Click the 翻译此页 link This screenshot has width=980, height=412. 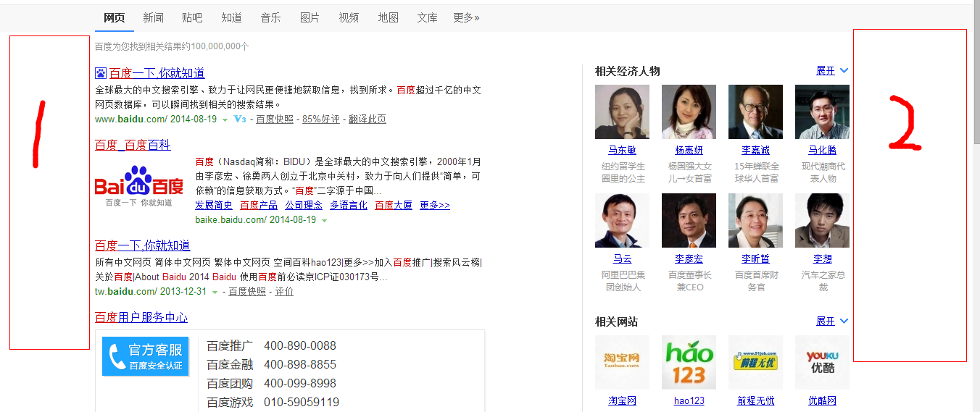[367, 119]
